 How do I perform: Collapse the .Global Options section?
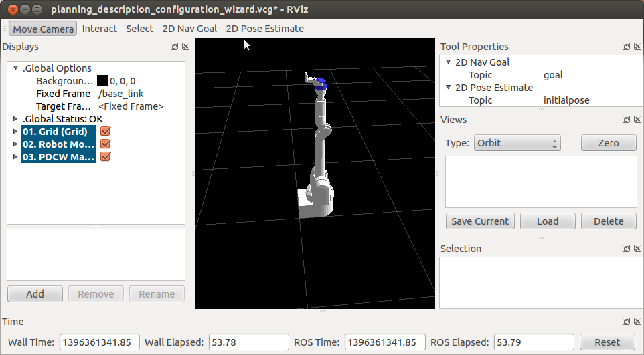[x=16, y=68]
